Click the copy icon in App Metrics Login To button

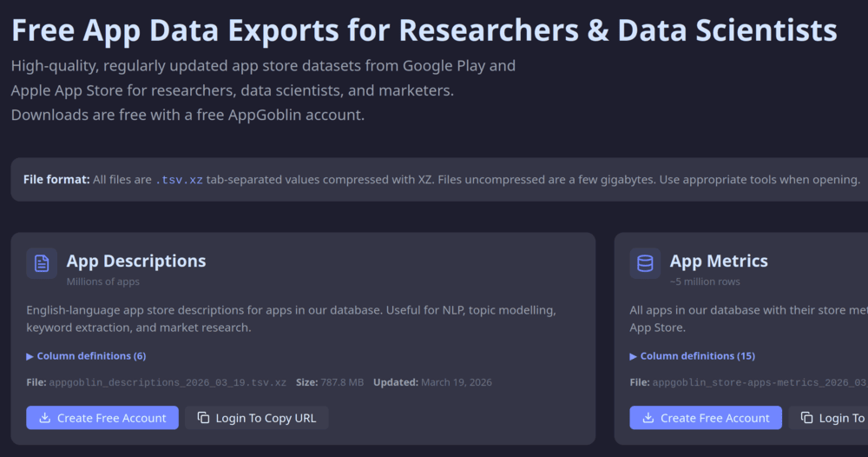pos(806,418)
